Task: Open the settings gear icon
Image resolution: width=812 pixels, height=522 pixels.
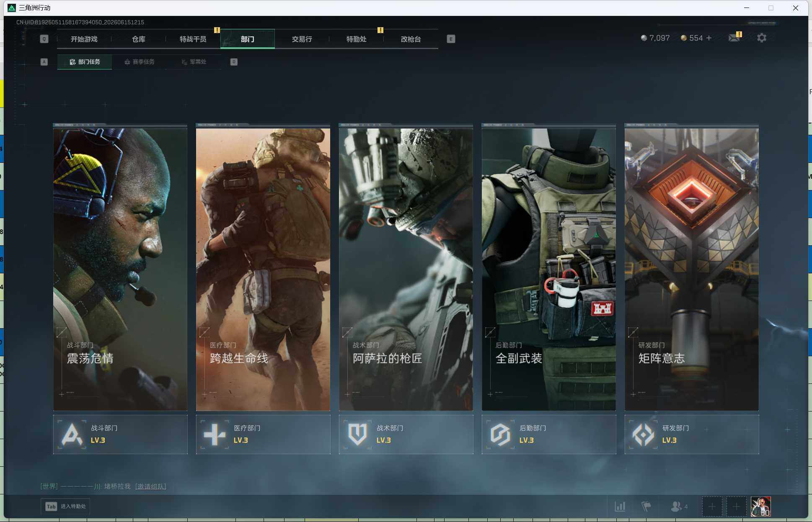Action: pos(762,38)
